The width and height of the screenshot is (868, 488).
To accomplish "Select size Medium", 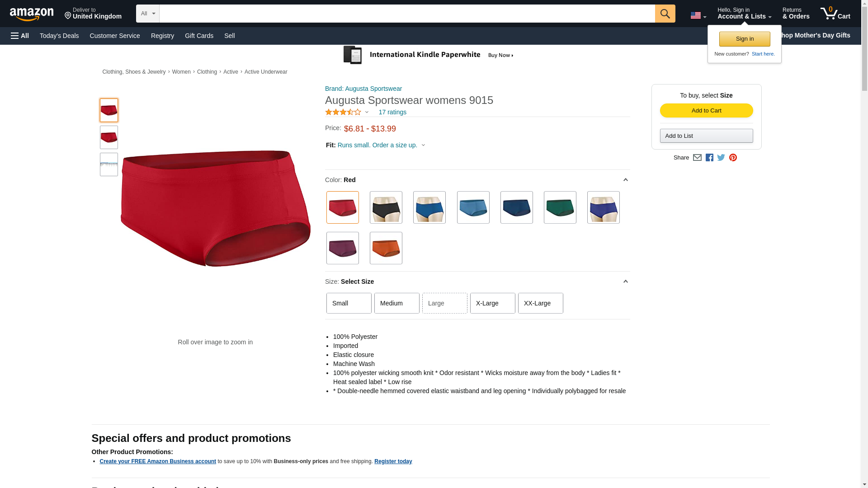I will click(396, 303).
